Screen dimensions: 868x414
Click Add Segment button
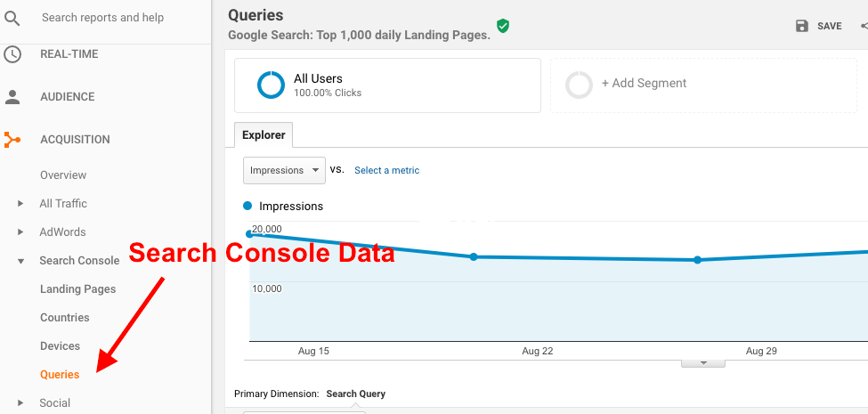[x=644, y=84]
